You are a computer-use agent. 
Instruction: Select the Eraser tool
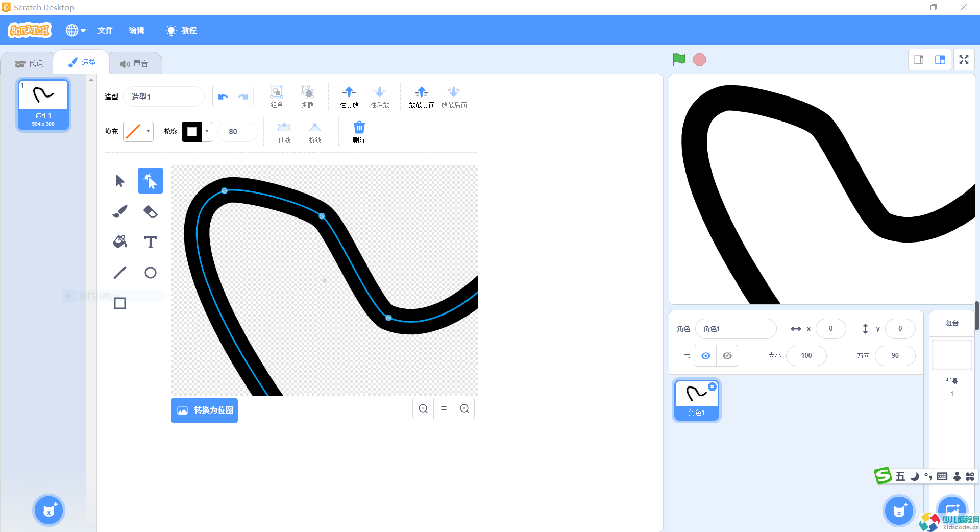[x=151, y=211]
